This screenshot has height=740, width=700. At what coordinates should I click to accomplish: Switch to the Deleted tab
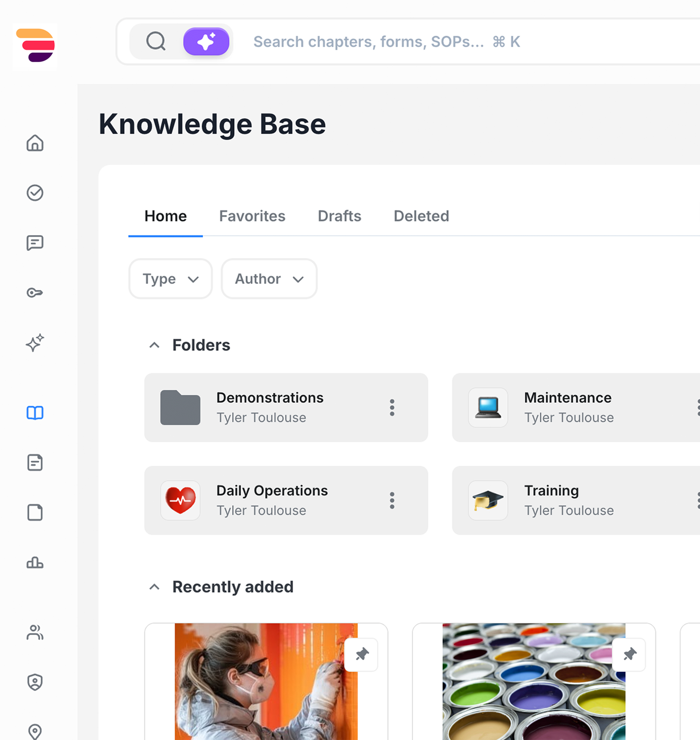[421, 216]
